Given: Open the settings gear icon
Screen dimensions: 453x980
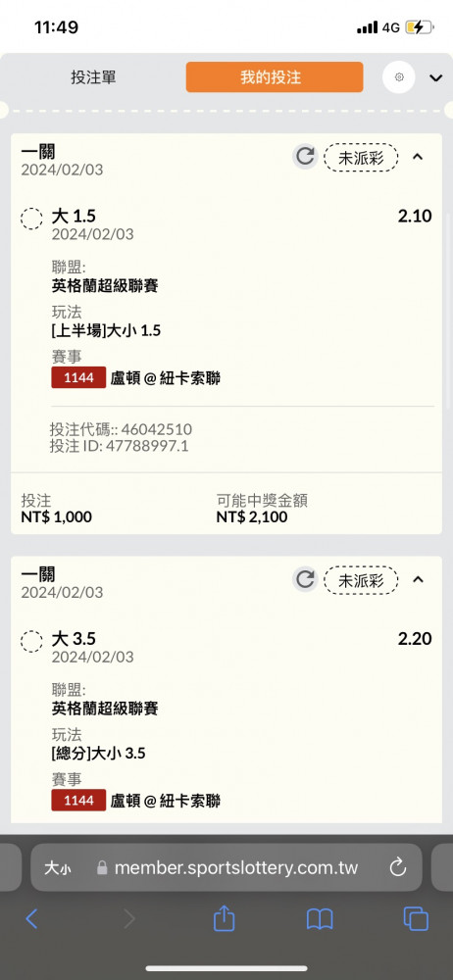Looking at the screenshot, I should click(399, 77).
